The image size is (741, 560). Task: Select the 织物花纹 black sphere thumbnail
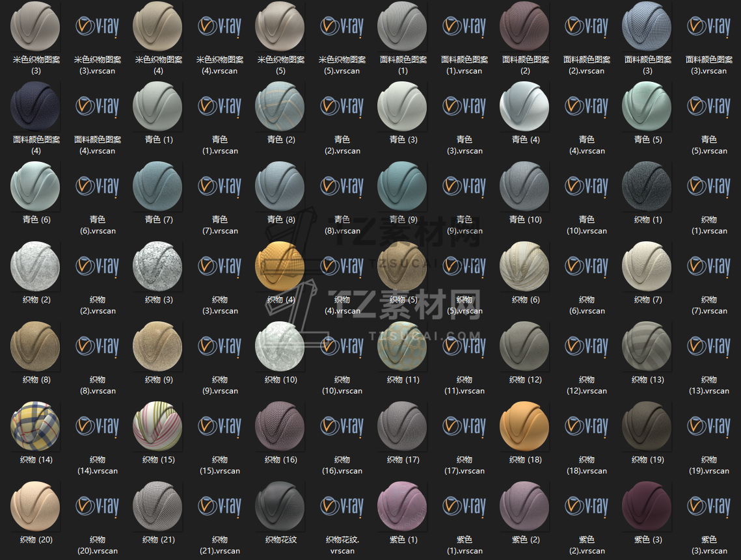tap(280, 506)
